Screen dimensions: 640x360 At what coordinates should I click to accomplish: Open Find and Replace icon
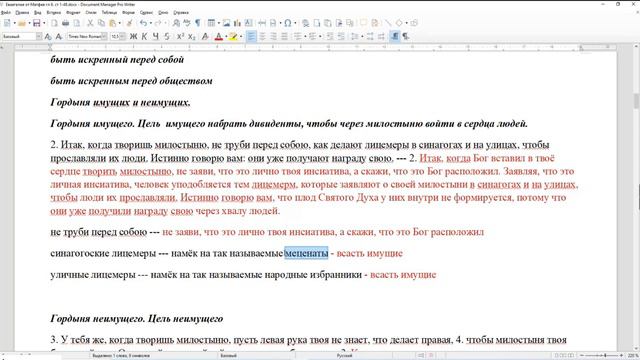[176, 23]
